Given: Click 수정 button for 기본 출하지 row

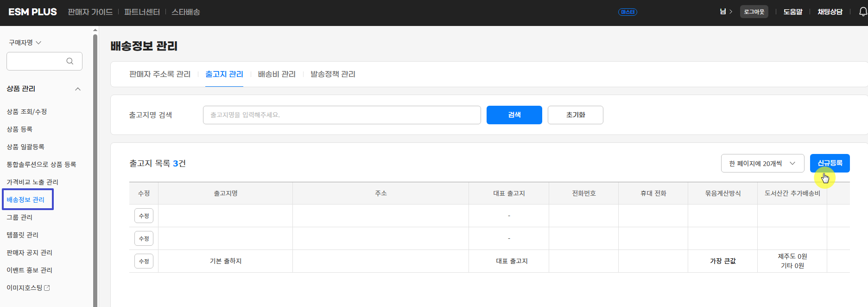Looking at the screenshot, I should [144, 261].
